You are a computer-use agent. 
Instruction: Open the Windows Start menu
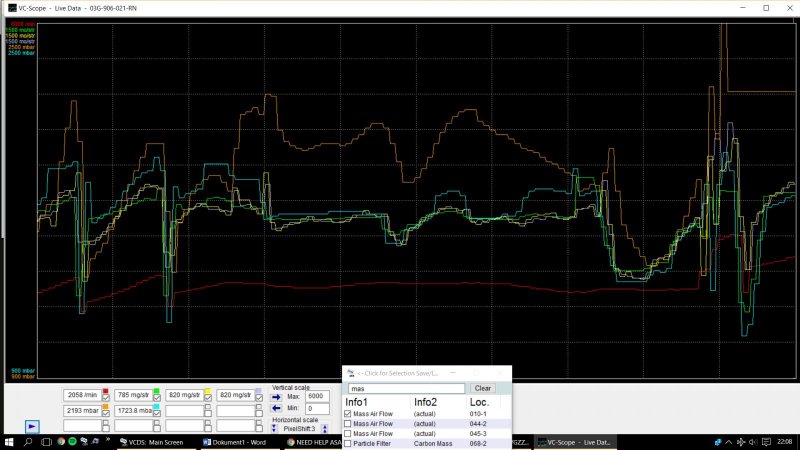tap(10, 441)
